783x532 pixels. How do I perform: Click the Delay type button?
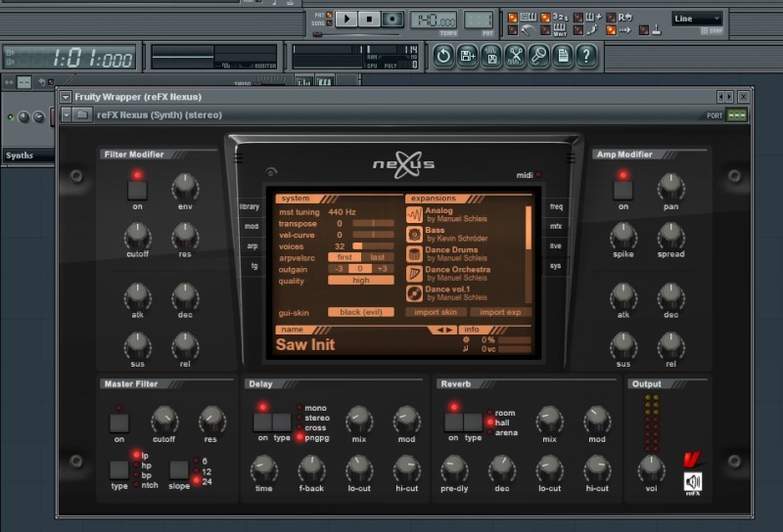pos(282,422)
